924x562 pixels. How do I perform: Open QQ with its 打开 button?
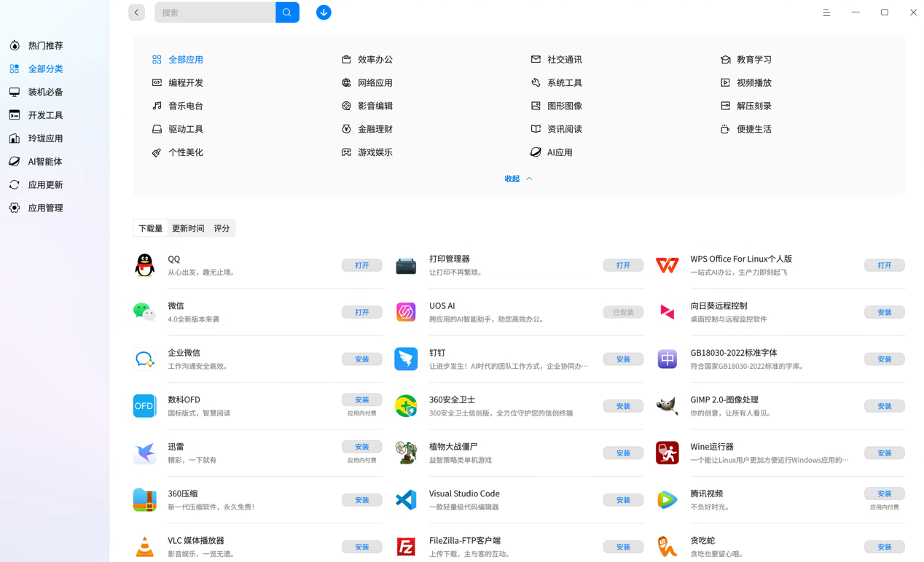pyautogui.click(x=362, y=265)
